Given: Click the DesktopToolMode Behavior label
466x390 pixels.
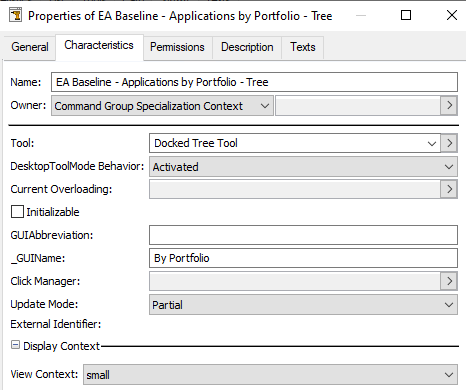Looking at the screenshot, I should [77, 166].
